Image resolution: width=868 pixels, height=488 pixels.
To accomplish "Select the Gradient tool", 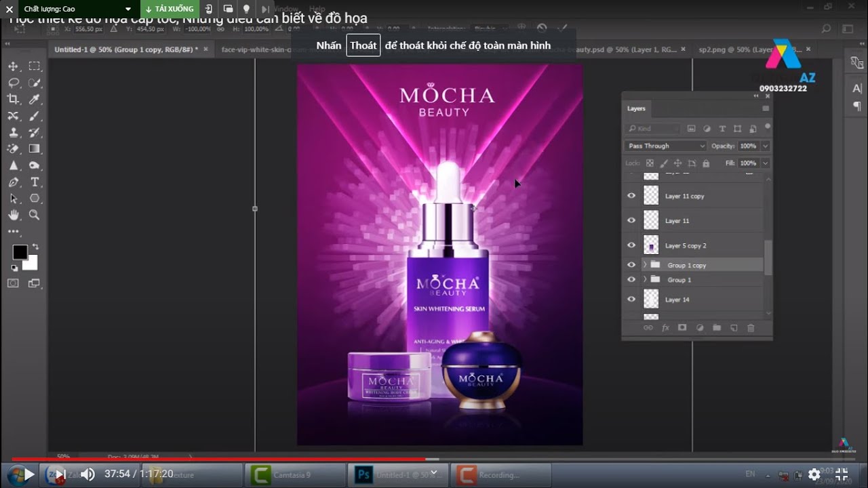I will pyautogui.click(x=35, y=148).
